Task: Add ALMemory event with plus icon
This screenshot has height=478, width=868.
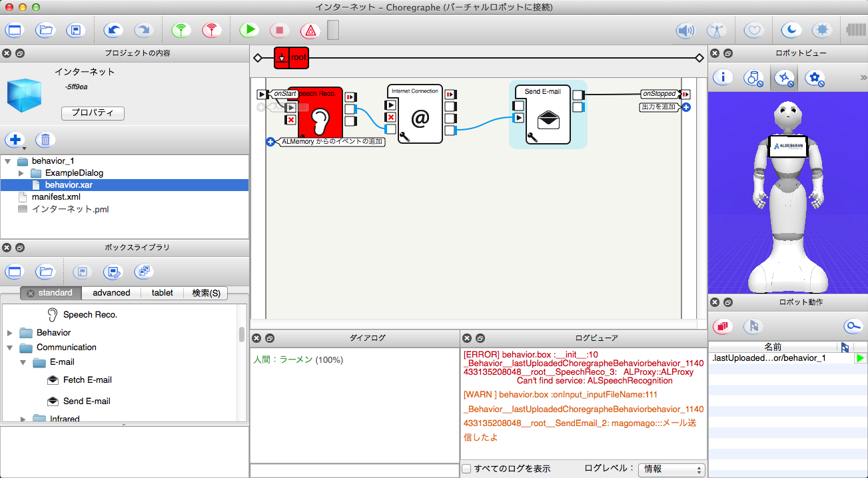Action: pyautogui.click(x=270, y=142)
